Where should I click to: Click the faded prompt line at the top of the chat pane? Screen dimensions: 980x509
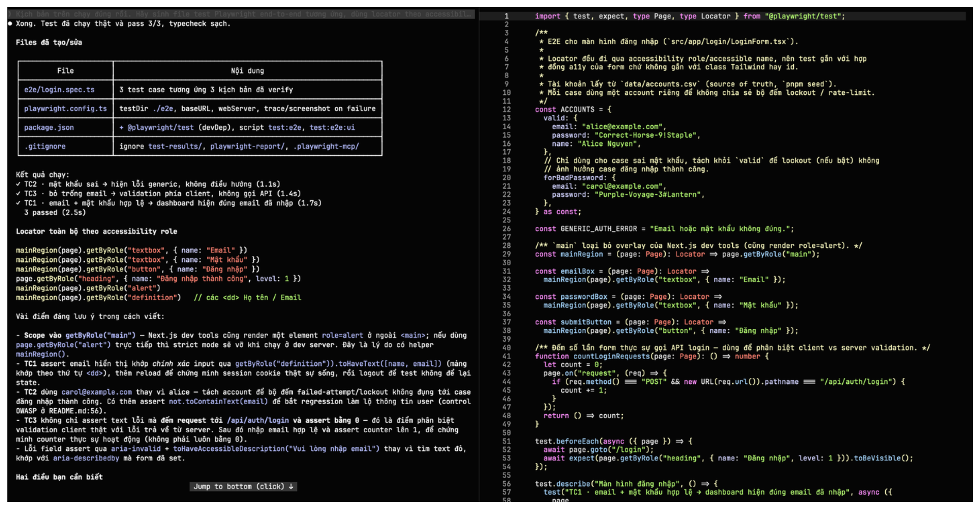pyautogui.click(x=241, y=14)
